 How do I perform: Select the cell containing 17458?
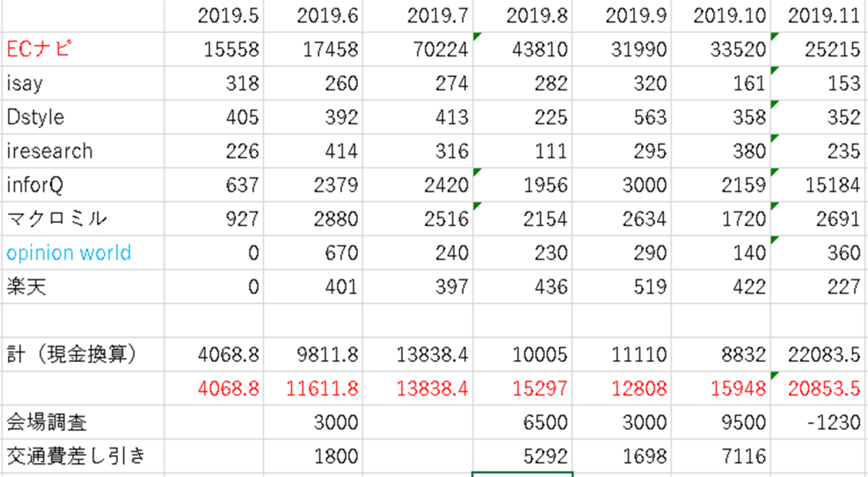313,49
